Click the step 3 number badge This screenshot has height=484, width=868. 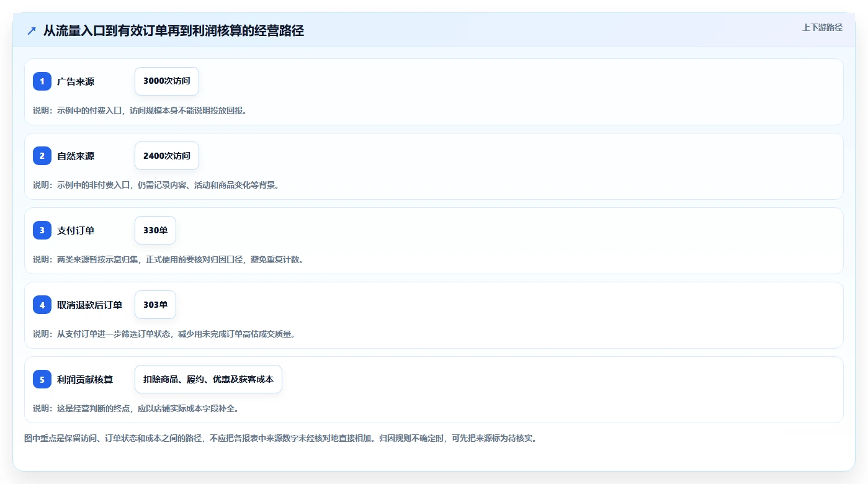tap(42, 230)
